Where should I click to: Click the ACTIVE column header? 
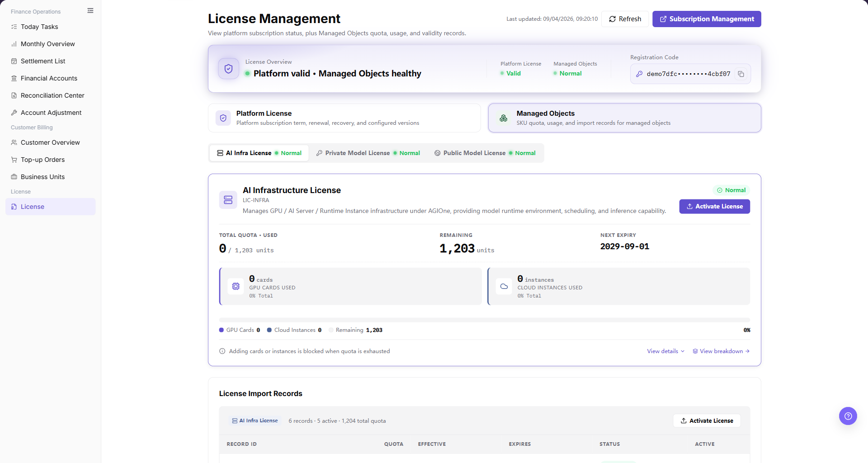point(705,444)
